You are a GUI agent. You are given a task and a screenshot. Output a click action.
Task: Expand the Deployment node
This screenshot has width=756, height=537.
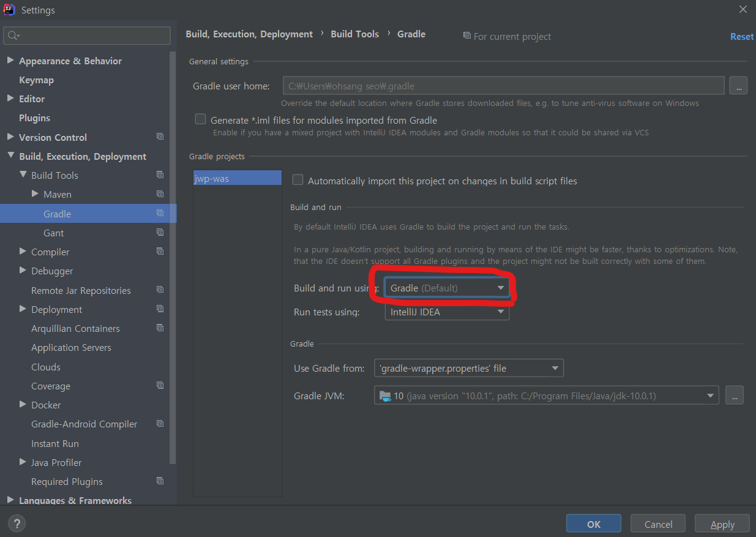pos(23,309)
